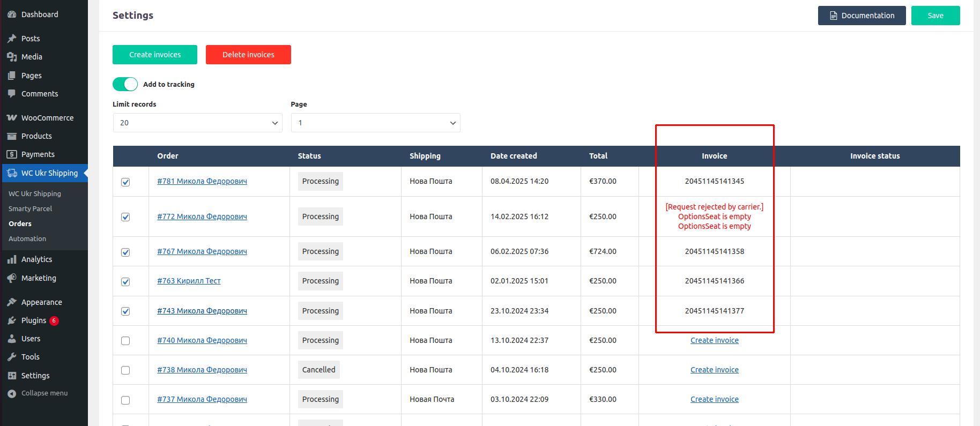
Task: Click the Plugins plug icon
Action: tap(12, 320)
